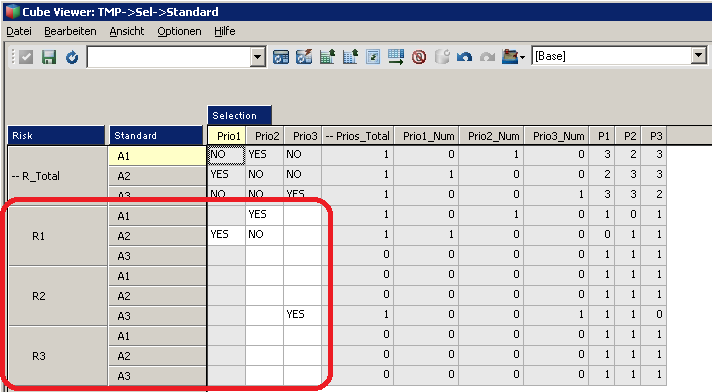Open the Hilfe menu
Viewport: 712px width, 392px height.
click(x=225, y=31)
